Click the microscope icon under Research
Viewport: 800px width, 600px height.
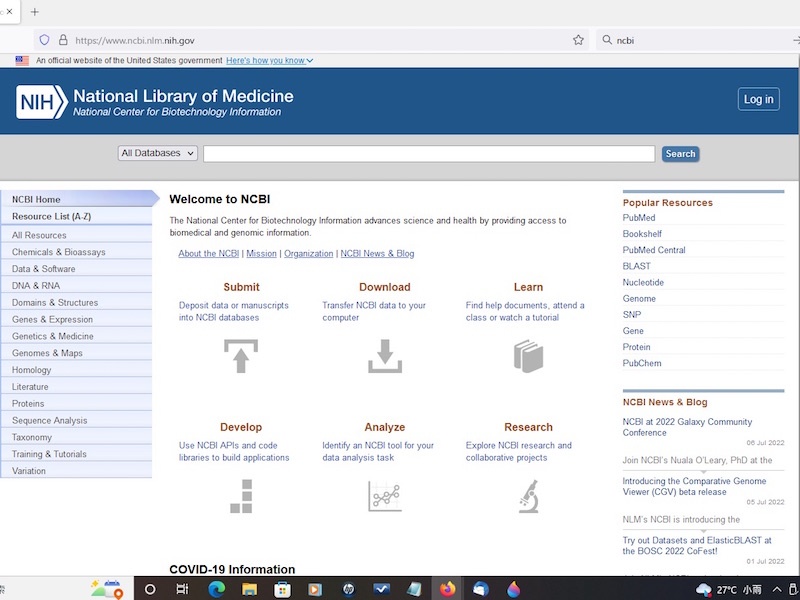coord(529,496)
